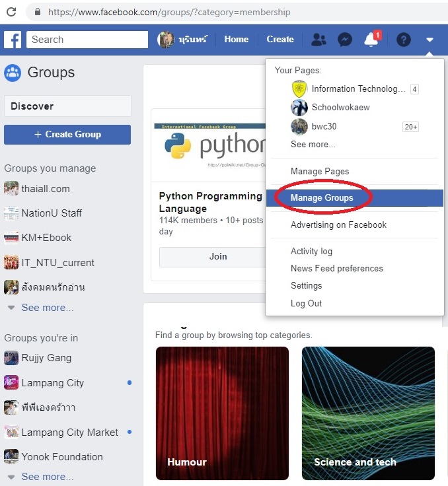The width and height of the screenshot is (448, 486).
Task: Open the notifications bell icon
Action: (x=371, y=40)
